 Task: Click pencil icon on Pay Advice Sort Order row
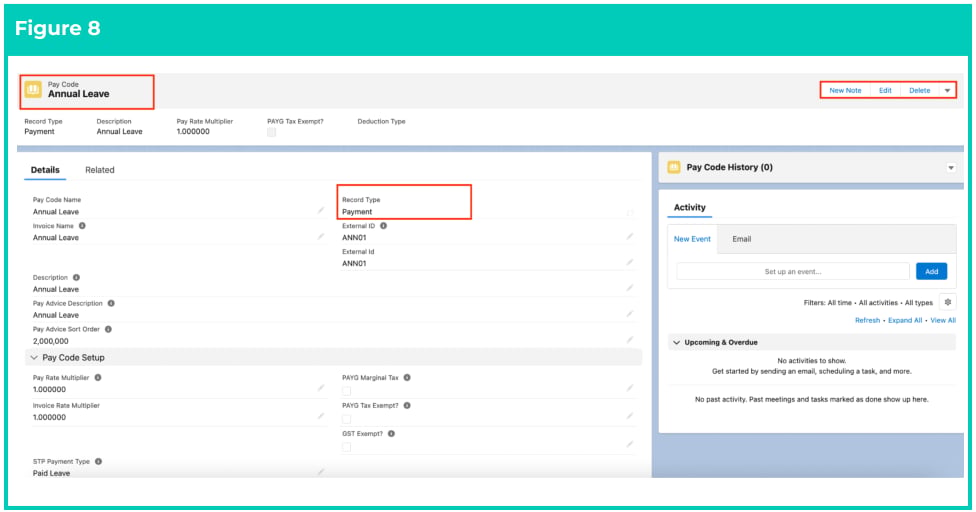pos(630,339)
